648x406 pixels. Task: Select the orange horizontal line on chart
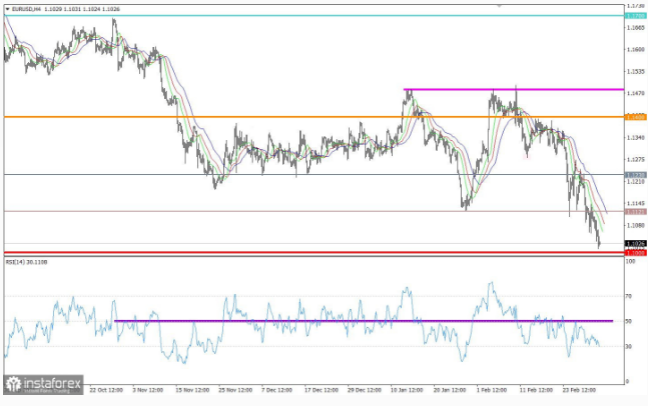point(314,117)
